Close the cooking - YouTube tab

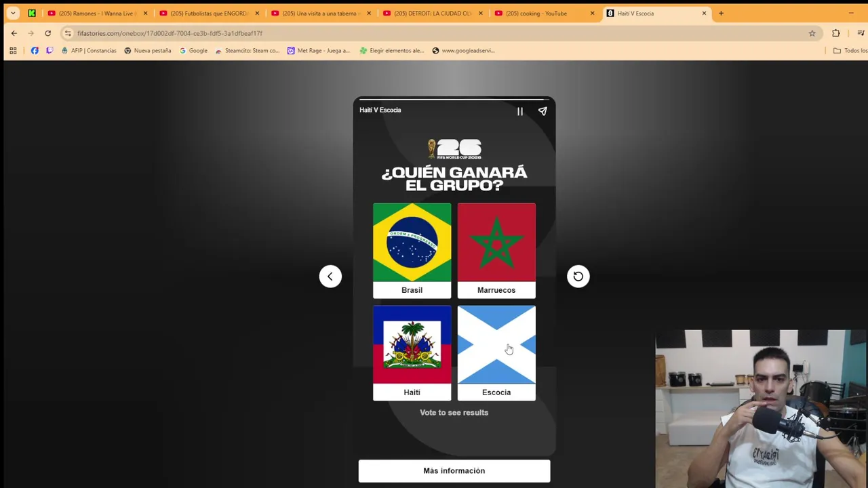click(x=592, y=14)
